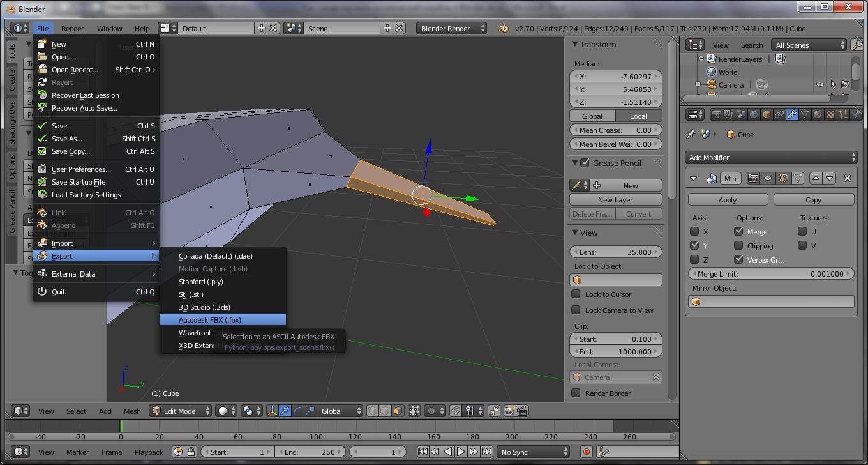Enable face select mode
This screenshot has width=868, height=465.
tap(398, 411)
